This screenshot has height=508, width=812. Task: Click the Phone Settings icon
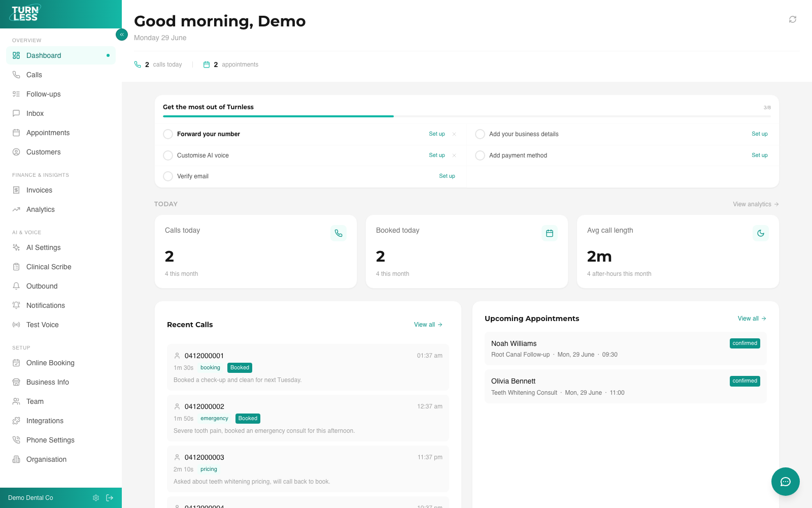click(16, 440)
